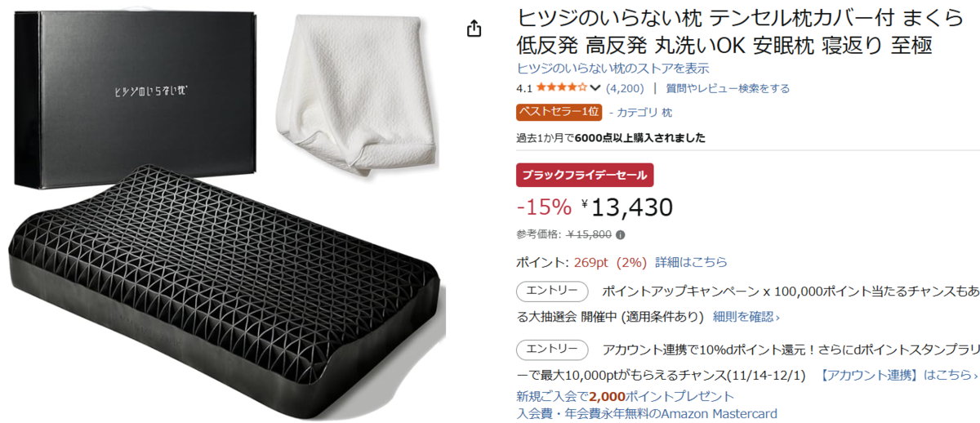Click the share icon above product image
The width and height of the screenshot is (980, 423).
point(474,29)
